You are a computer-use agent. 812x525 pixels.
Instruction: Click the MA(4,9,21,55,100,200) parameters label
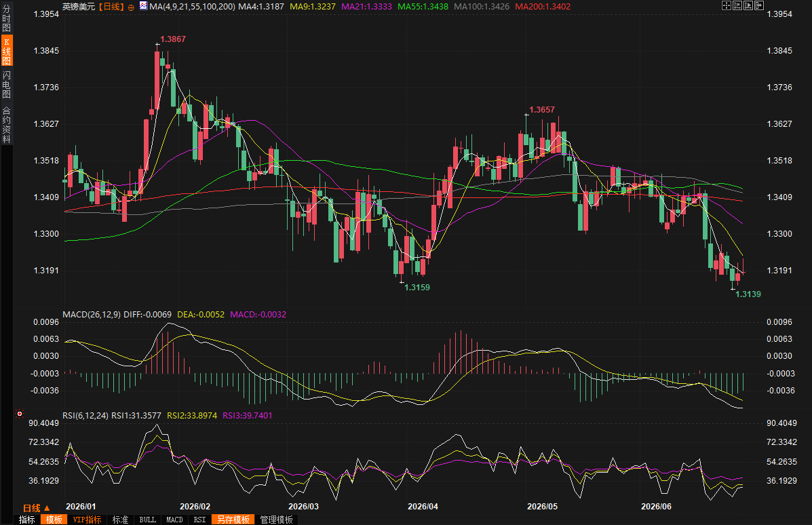(x=192, y=7)
